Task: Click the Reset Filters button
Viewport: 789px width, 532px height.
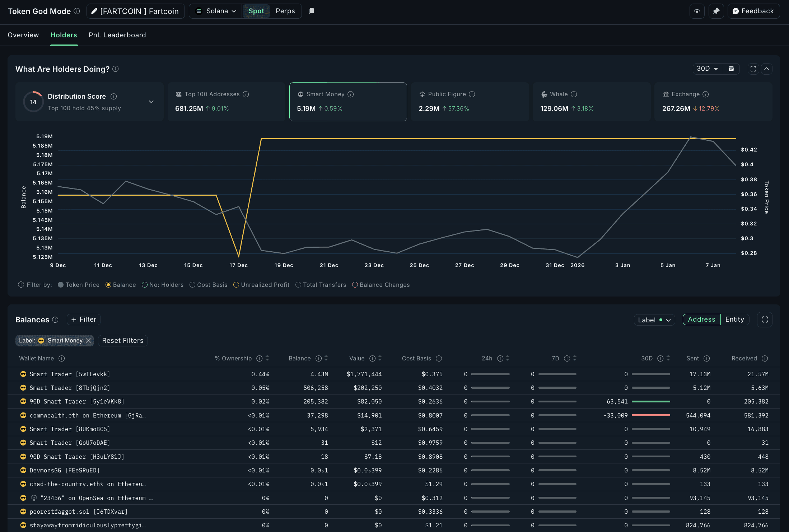Action: [x=122, y=341]
